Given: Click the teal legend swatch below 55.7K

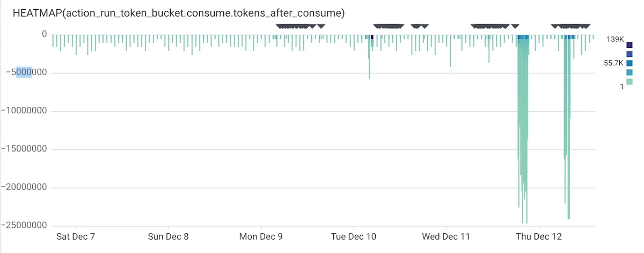Looking at the screenshot, I should (630, 73).
